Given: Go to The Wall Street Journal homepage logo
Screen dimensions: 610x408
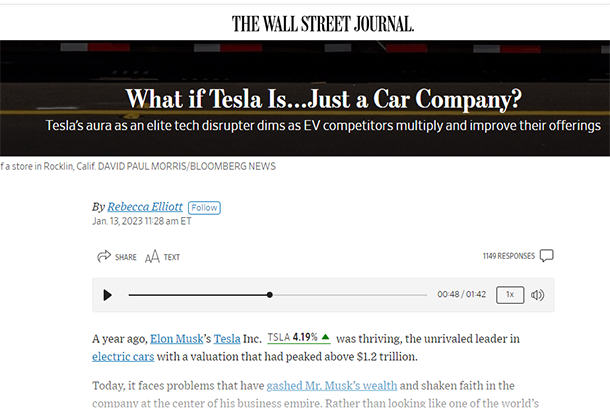Looking at the screenshot, I should tap(323, 24).
